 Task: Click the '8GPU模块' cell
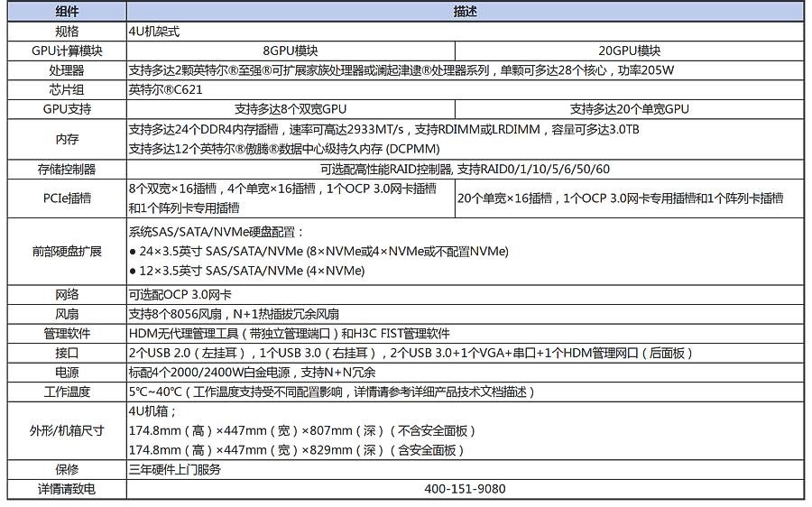click(291, 51)
